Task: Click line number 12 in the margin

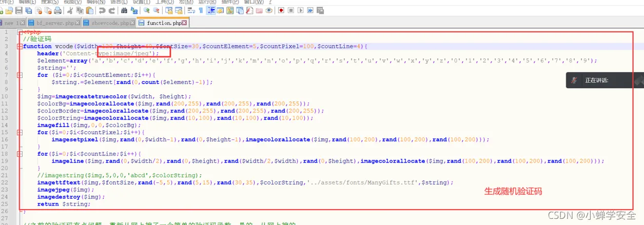Action: [5, 111]
